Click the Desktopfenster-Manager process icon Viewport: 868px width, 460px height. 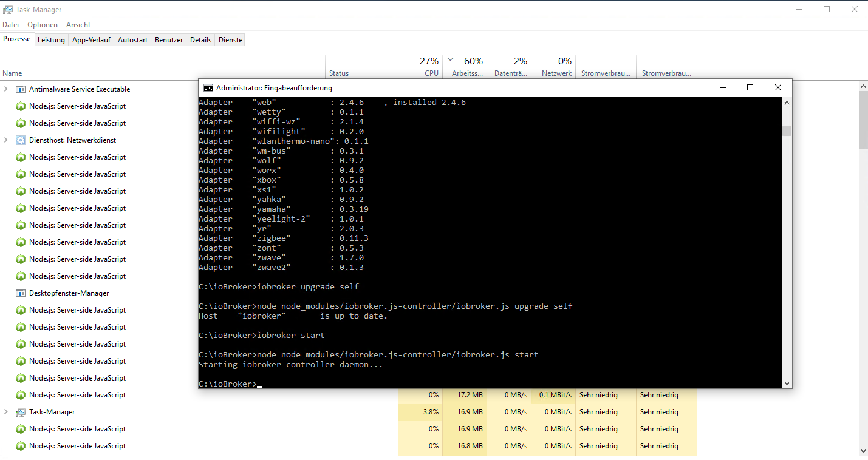[x=20, y=293]
